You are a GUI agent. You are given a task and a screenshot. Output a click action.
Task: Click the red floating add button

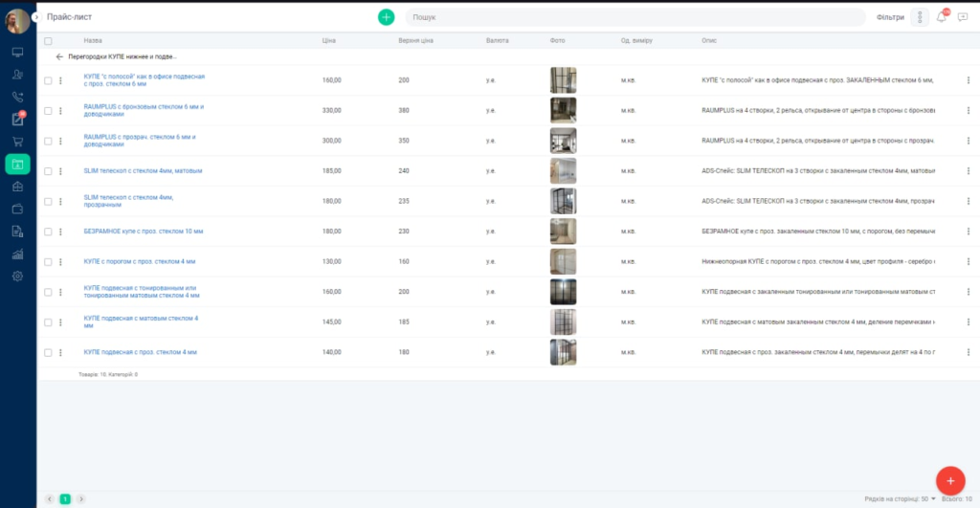[949, 479]
